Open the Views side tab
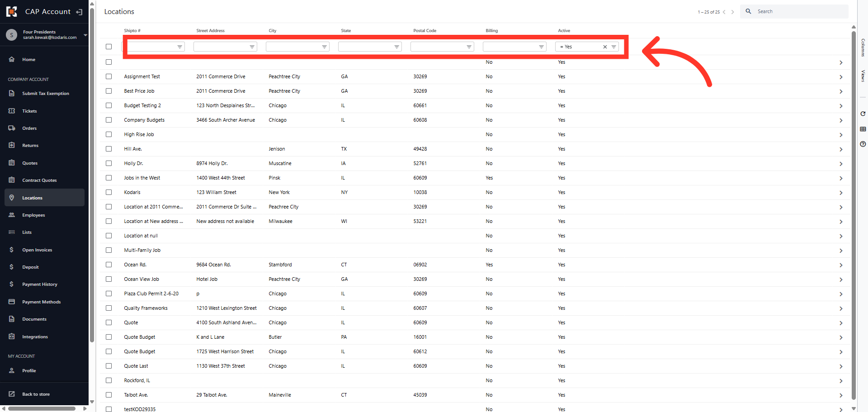The image size is (868, 412). click(863, 76)
